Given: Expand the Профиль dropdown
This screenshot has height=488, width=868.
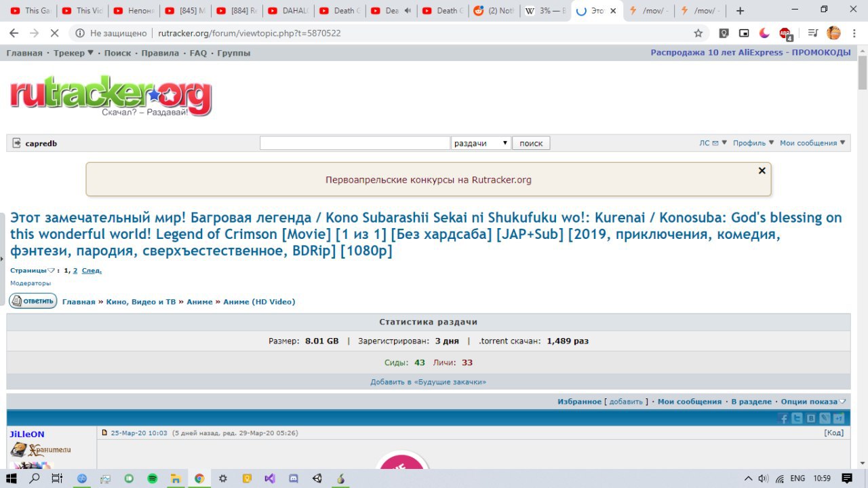Looking at the screenshot, I should (753, 143).
